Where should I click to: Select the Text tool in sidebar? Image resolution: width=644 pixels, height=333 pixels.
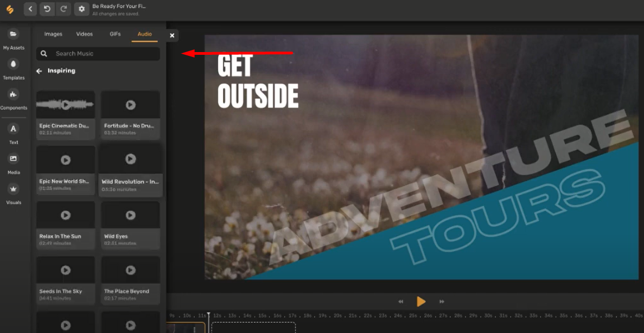pos(14,134)
